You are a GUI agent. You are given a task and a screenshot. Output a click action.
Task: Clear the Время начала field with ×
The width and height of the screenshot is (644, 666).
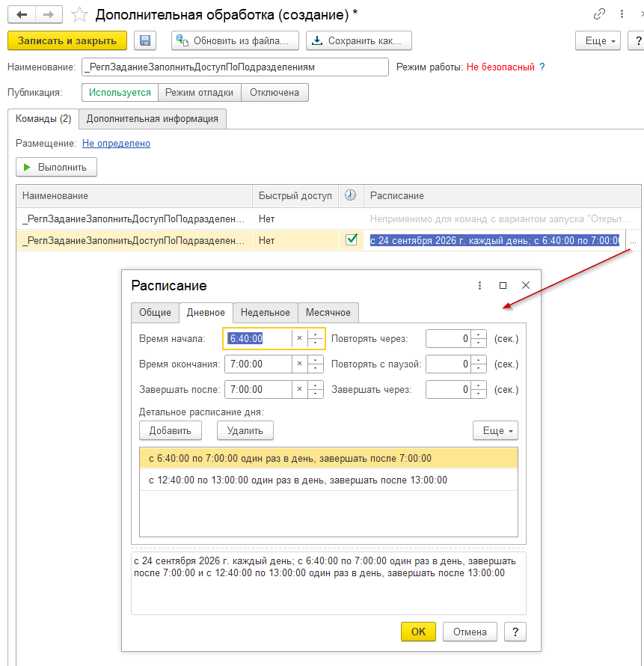tap(299, 338)
